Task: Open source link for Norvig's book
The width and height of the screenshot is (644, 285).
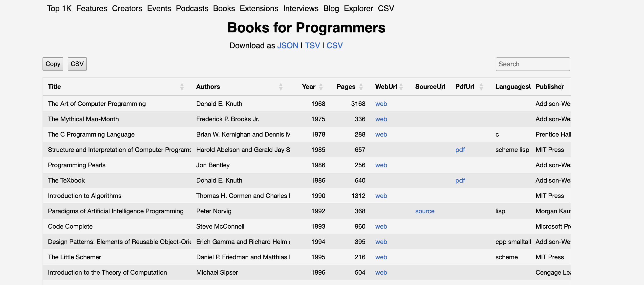Action: click(425, 211)
